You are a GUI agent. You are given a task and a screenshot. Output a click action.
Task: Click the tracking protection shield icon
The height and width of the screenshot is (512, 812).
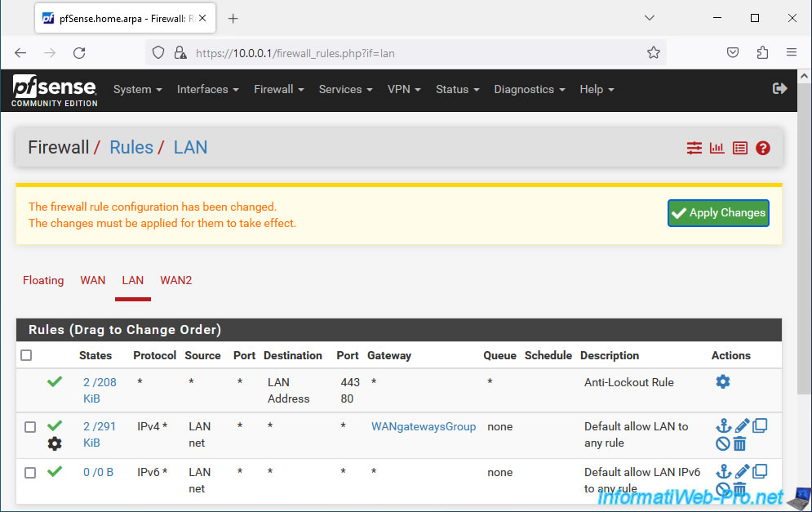(158, 53)
